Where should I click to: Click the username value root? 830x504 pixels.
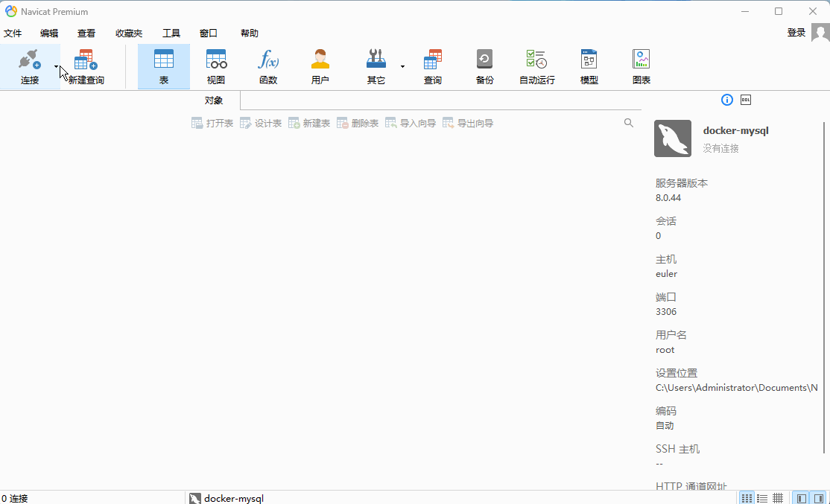[665, 350]
